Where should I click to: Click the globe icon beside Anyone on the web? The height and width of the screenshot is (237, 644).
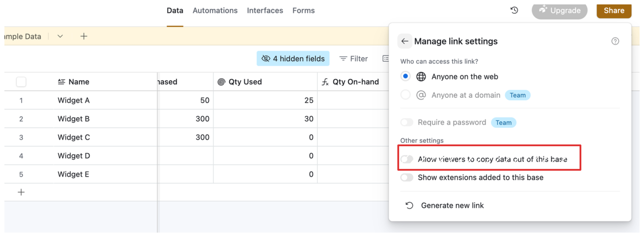coord(421,76)
